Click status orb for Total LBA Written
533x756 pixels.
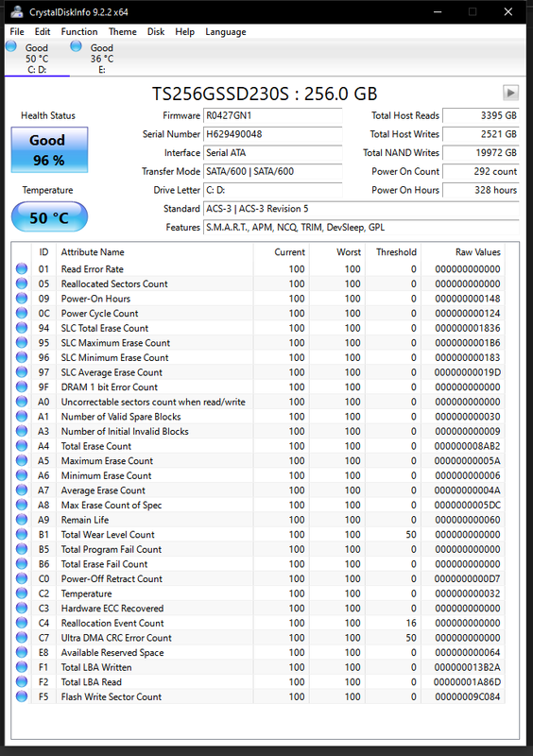pyautogui.click(x=22, y=667)
